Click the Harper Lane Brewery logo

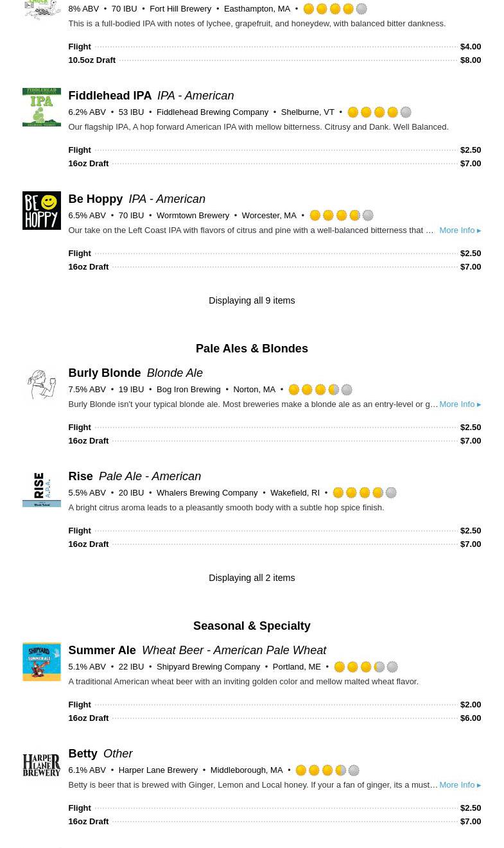coord(42,765)
